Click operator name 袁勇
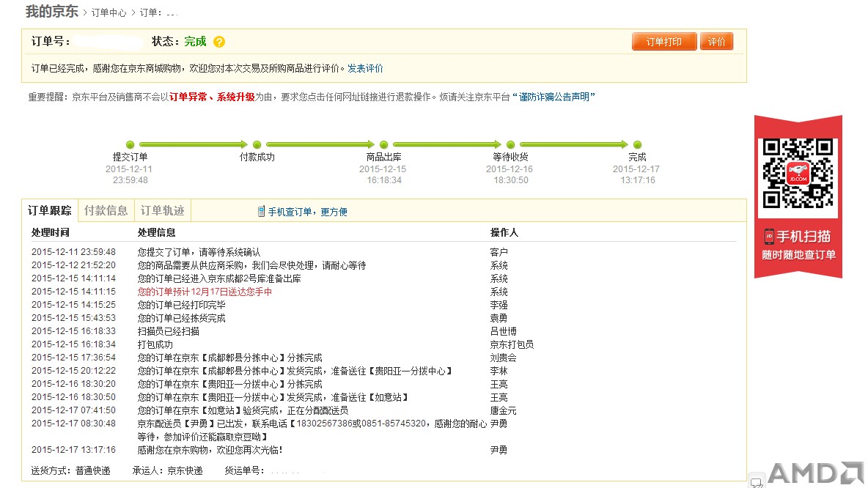 pos(499,318)
